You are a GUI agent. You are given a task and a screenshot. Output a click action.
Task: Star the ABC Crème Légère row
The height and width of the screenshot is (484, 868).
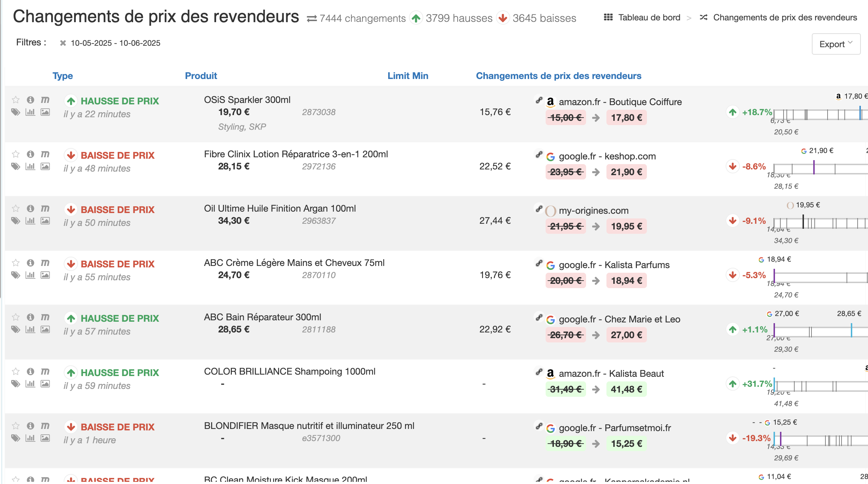pyautogui.click(x=15, y=263)
